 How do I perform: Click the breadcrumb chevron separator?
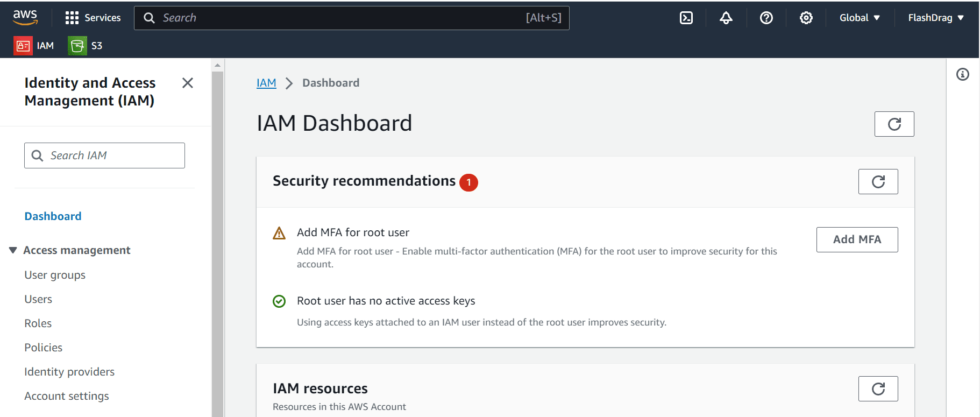(x=289, y=83)
